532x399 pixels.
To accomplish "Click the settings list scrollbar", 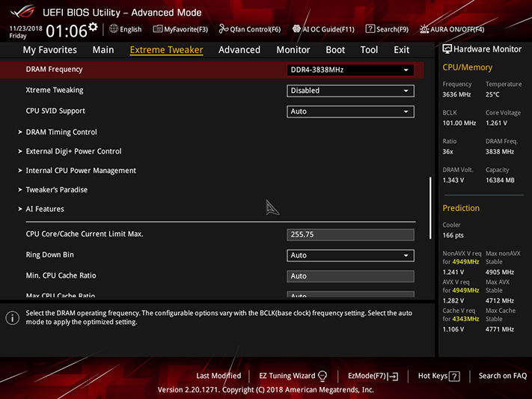I will pos(430,207).
